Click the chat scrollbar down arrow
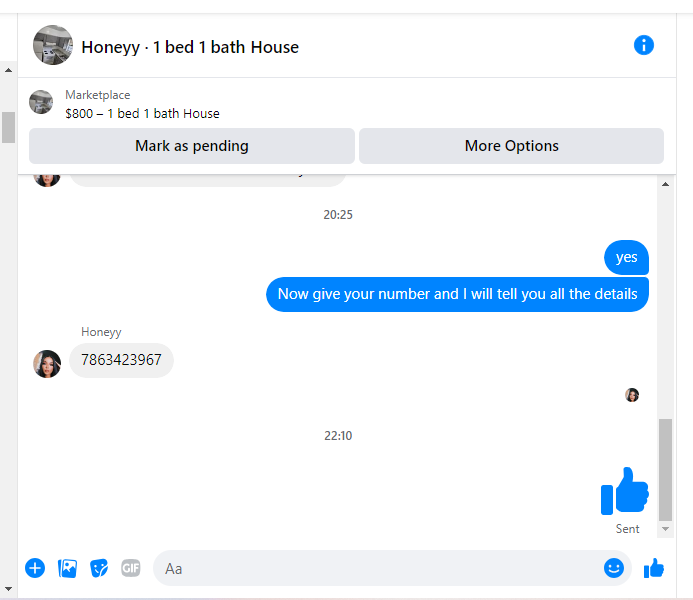 665,529
